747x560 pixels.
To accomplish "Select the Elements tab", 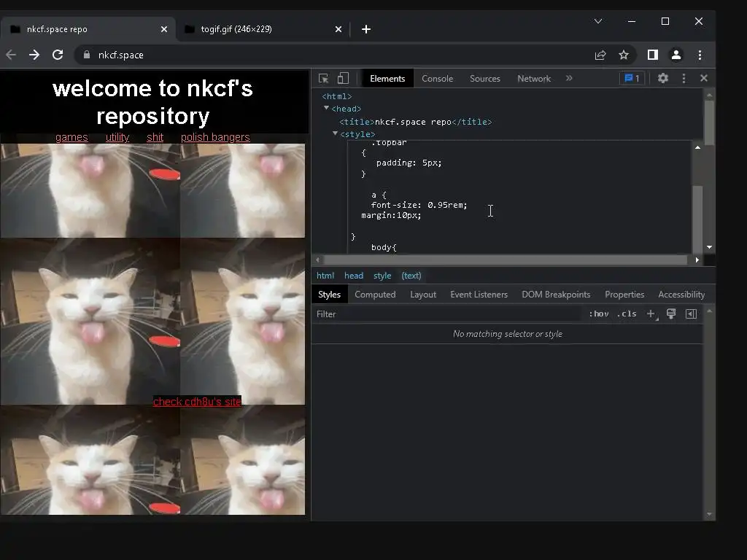I will (x=387, y=79).
